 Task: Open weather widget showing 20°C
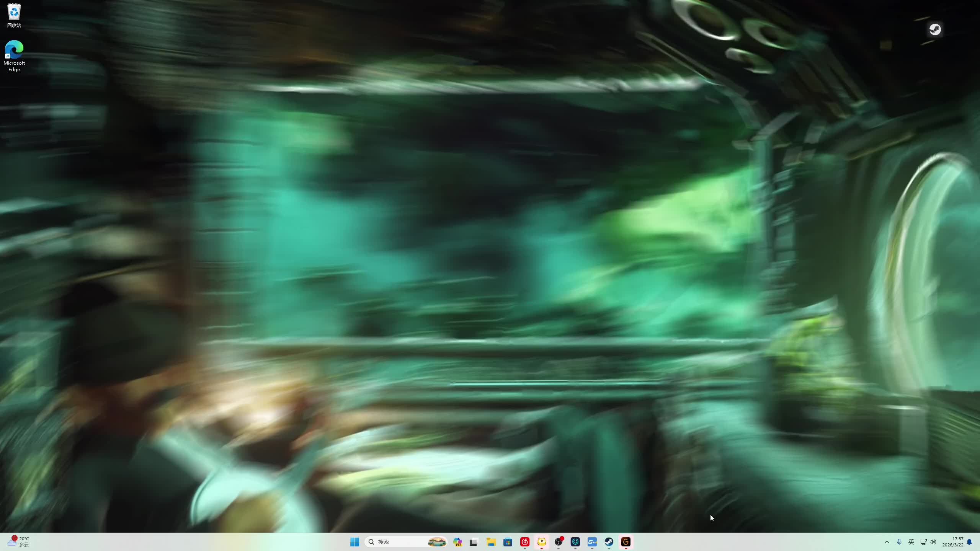(18, 542)
